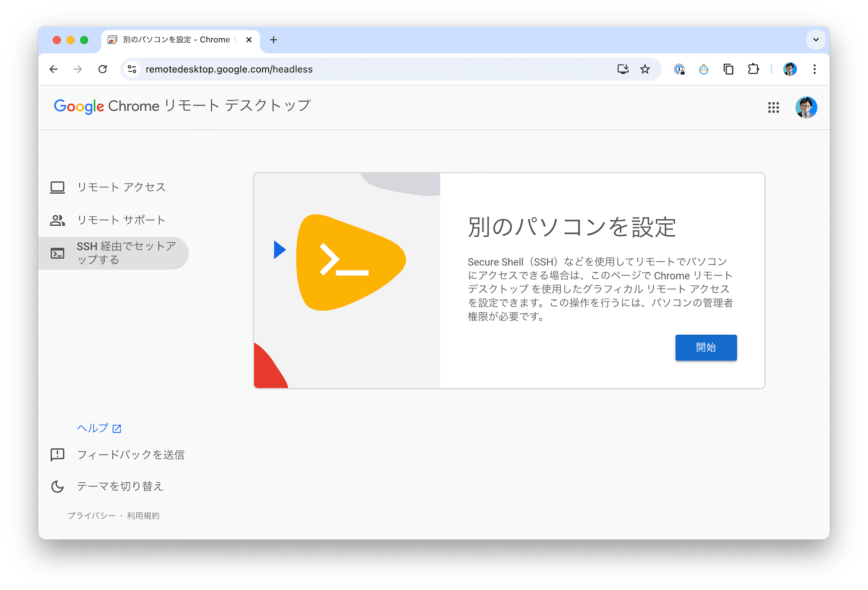The image size is (868, 590).
Task: Click the macOS yellow minimize button
Action: [70, 40]
